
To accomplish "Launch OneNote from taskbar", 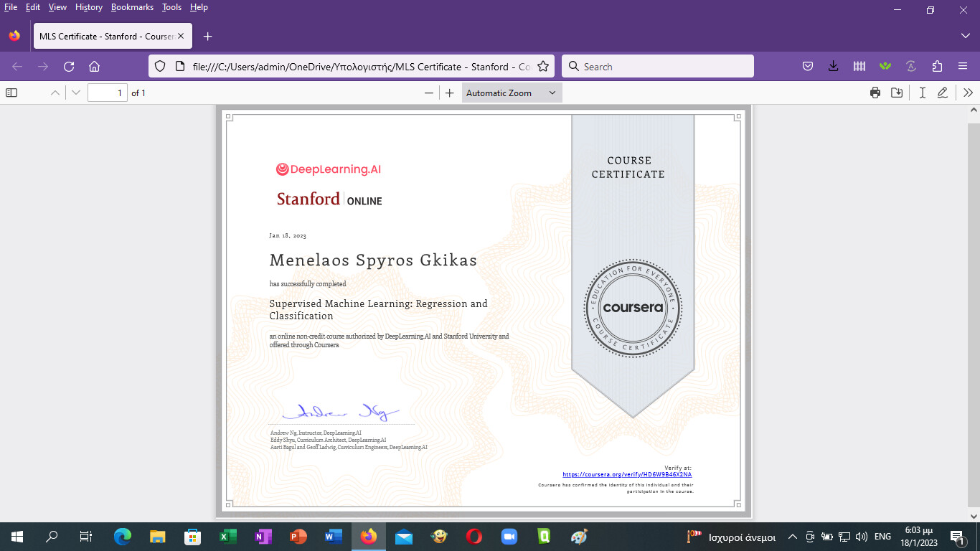I will click(x=263, y=537).
